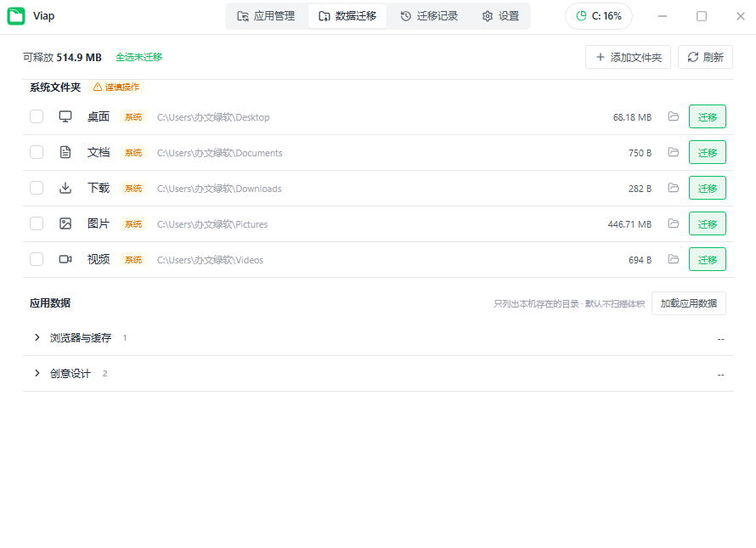756x548 pixels.
Task: Check the 视频 Videos checkbox
Action: tap(37, 259)
